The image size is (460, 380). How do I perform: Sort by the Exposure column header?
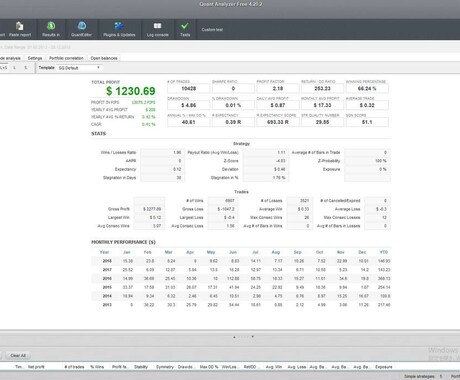coord(384,367)
